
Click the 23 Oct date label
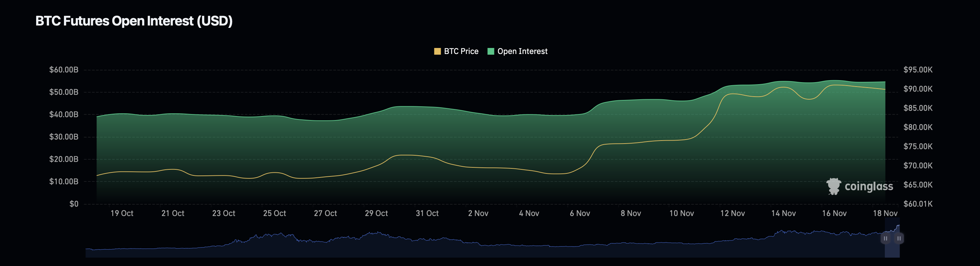click(x=224, y=213)
